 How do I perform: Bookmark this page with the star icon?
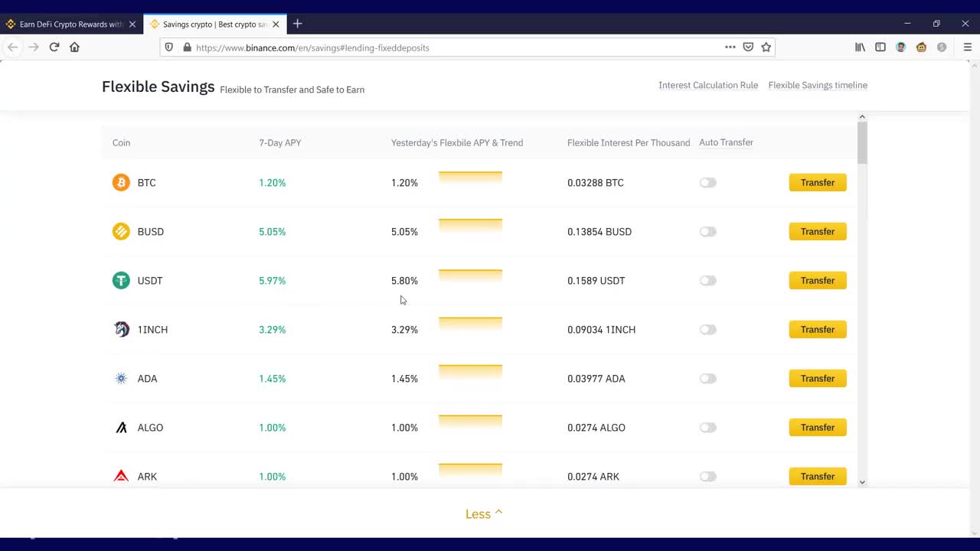[766, 47]
